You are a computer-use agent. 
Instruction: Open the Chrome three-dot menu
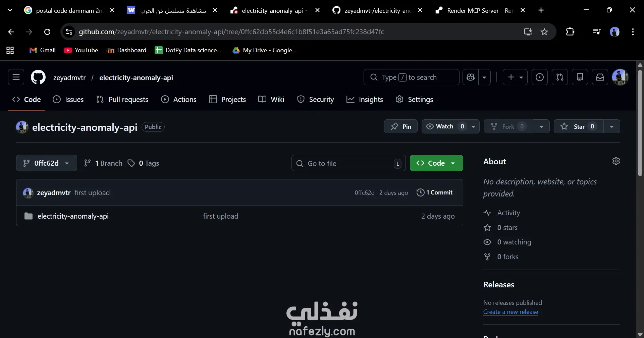click(633, 32)
